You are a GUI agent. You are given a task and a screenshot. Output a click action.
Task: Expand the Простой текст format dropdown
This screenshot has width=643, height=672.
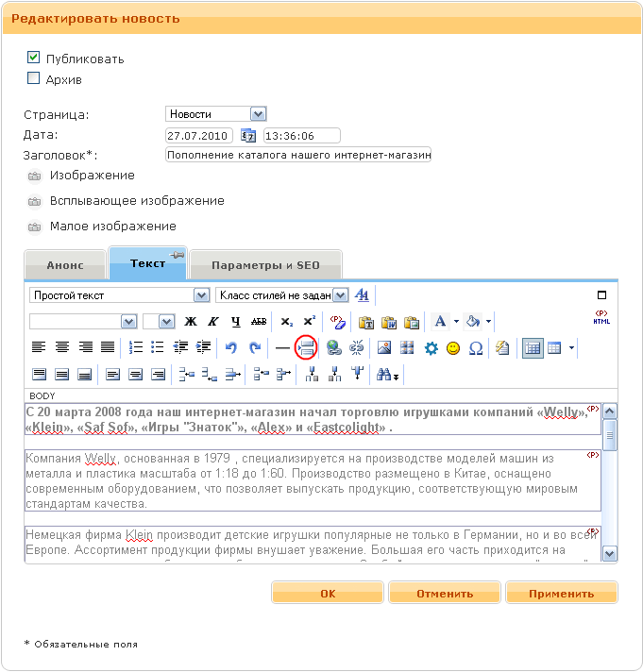(x=119, y=295)
